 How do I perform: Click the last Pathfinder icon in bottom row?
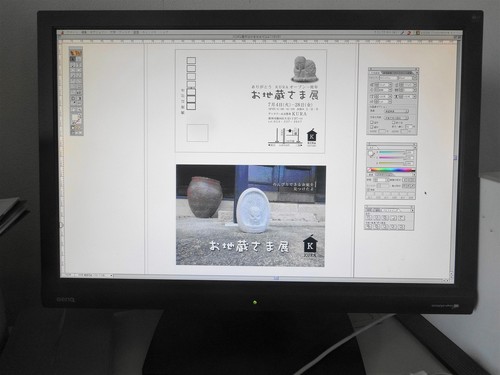(401, 227)
